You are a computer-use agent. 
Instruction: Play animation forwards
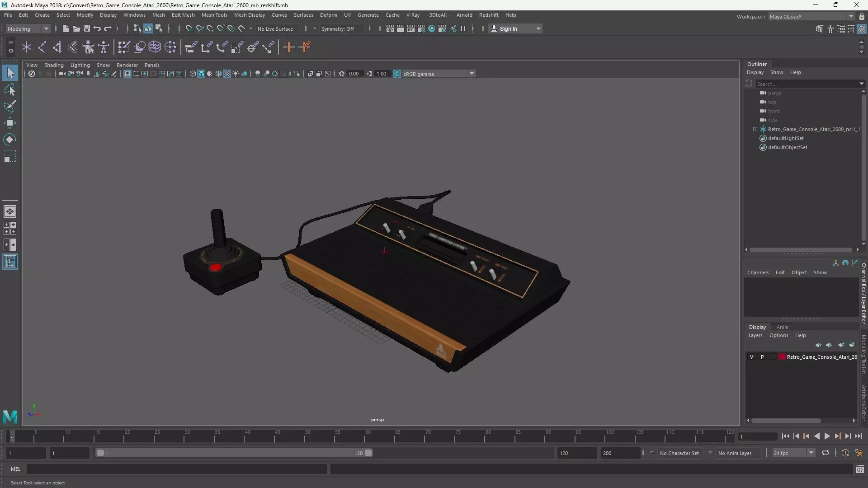click(x=827, y=436)
